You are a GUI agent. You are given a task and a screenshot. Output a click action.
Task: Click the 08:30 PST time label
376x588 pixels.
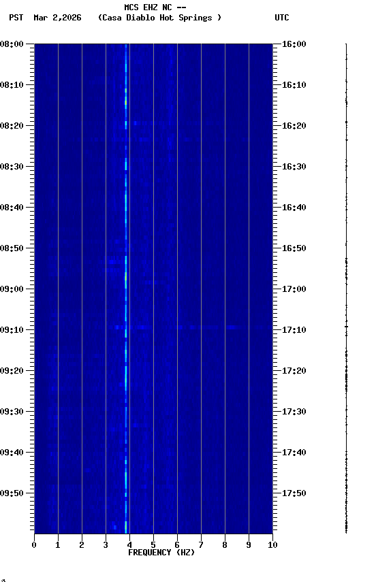(x=12, y=167)
